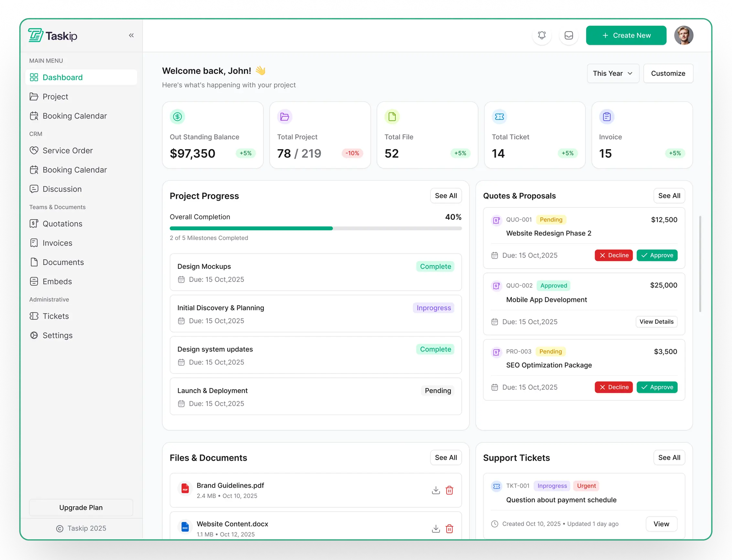The image size is (732, 560).
Task: Open the inbox tray icon
Action: (569, 35)
